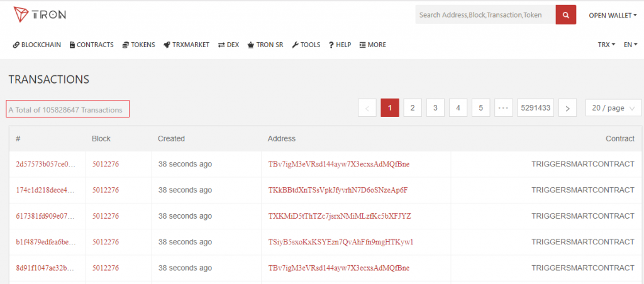Open the TRXMARKET rocket item
The width and height of the screenshot is (644, 284).
click(186, 45)
